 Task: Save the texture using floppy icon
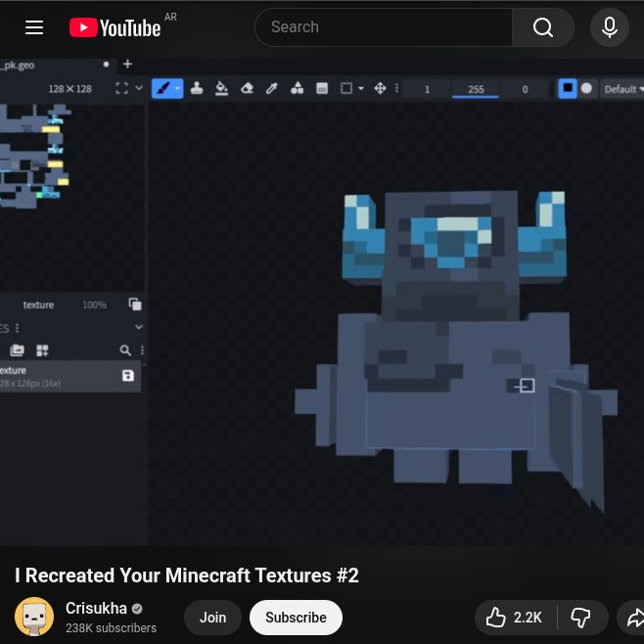(x=128, y=376)
